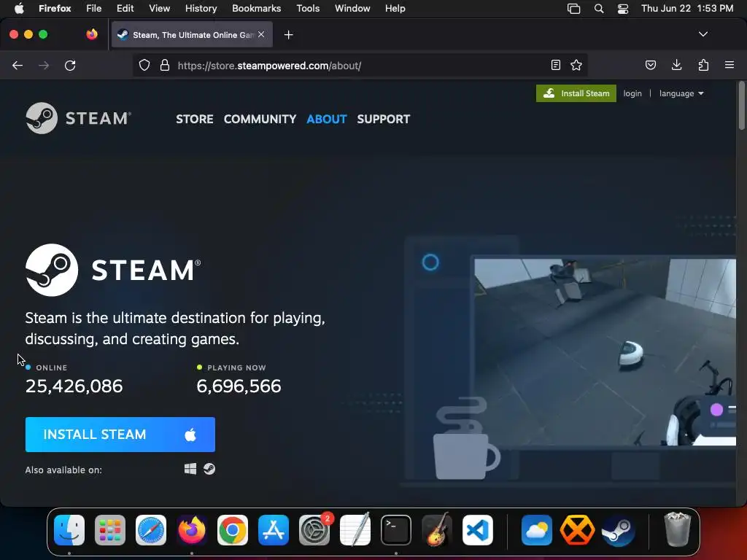
Task: Launch Steam from the dock
Action: [618, 530]
